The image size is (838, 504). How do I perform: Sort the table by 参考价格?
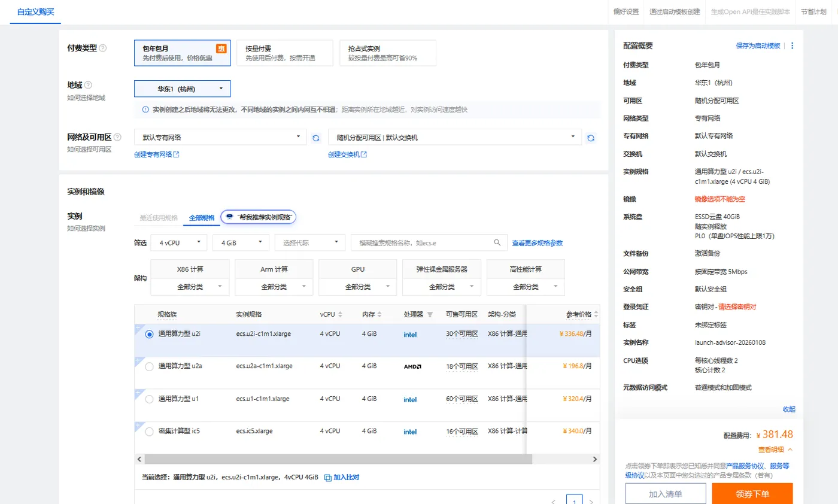(596, 314)
